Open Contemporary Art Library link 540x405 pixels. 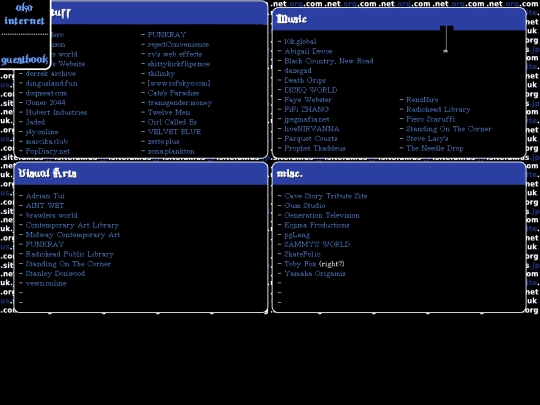point(72,225)
